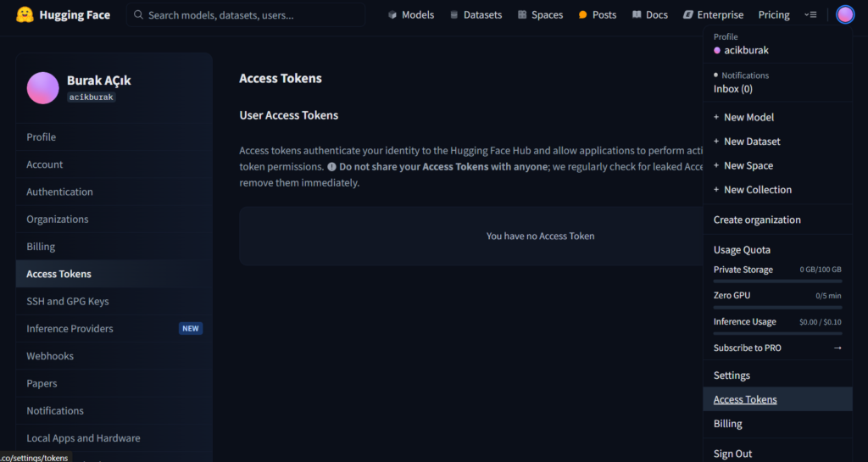This screenshot has width=868, height=462.
Task: Click the plus icon beside New Collection
Action: (715, 190)
